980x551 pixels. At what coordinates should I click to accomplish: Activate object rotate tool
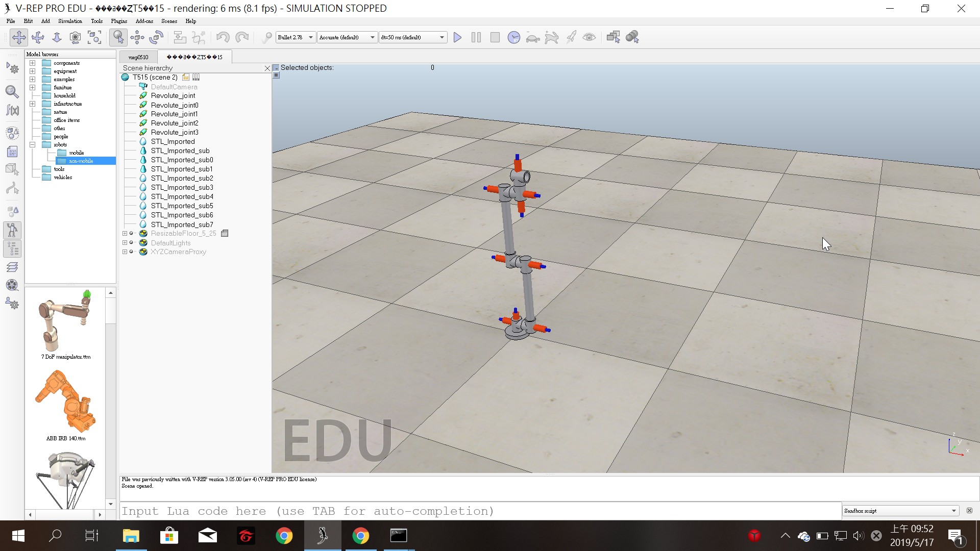click(157, 37)
